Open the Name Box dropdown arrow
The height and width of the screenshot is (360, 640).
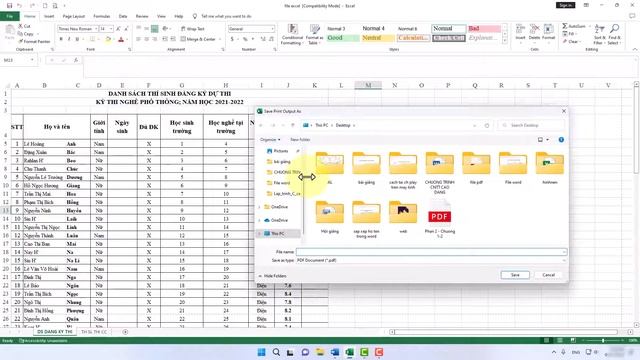pyautogui.click(x=32, y=60)
